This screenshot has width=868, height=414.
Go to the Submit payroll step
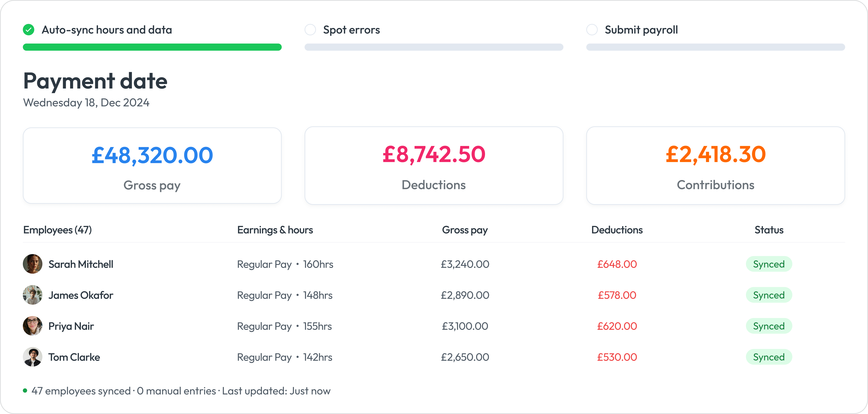(641, 30)
